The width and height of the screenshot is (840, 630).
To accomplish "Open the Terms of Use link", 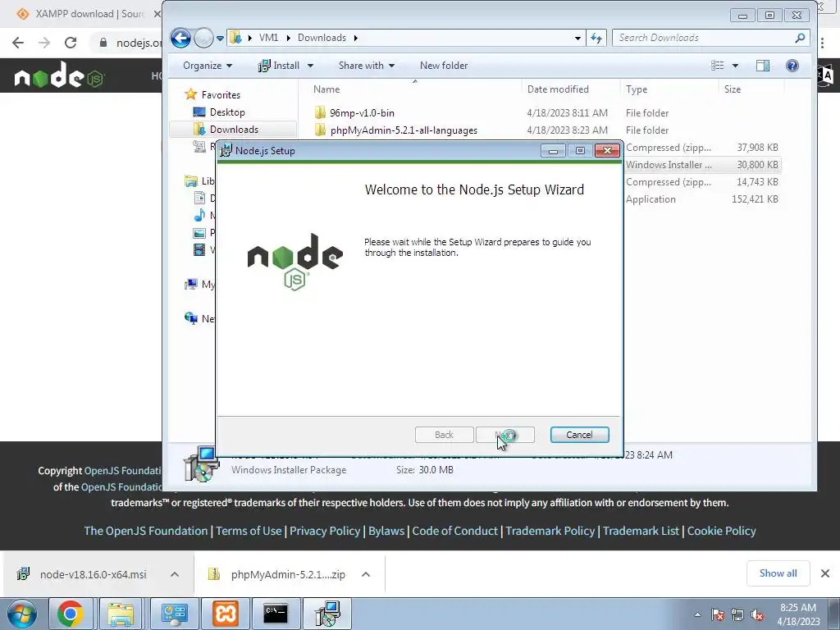I will pos(249,531).
